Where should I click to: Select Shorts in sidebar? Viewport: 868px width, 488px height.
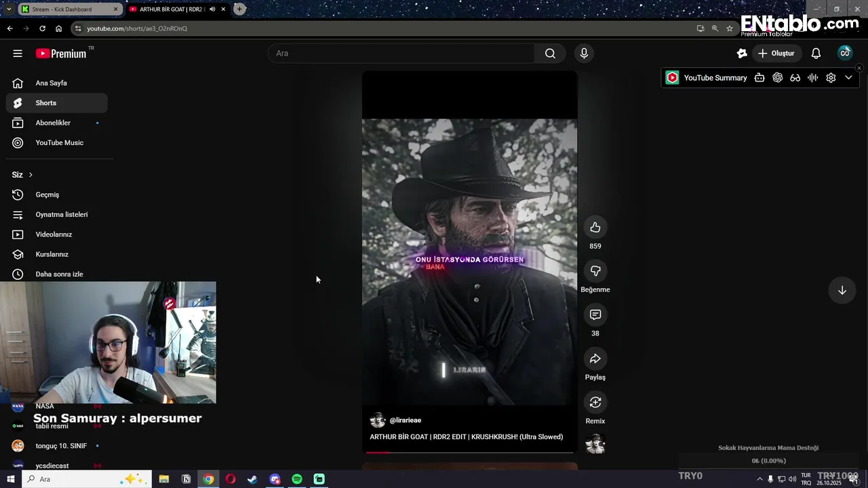[x=57, y=103]
